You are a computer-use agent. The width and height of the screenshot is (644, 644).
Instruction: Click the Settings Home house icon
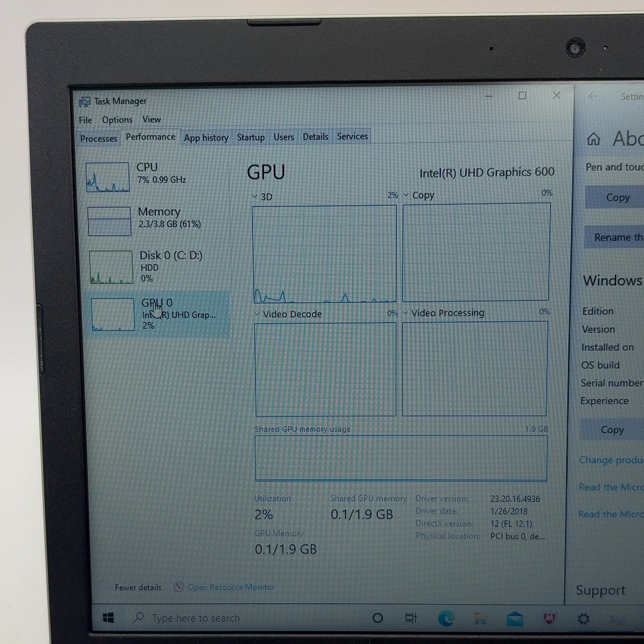(593, 139)
